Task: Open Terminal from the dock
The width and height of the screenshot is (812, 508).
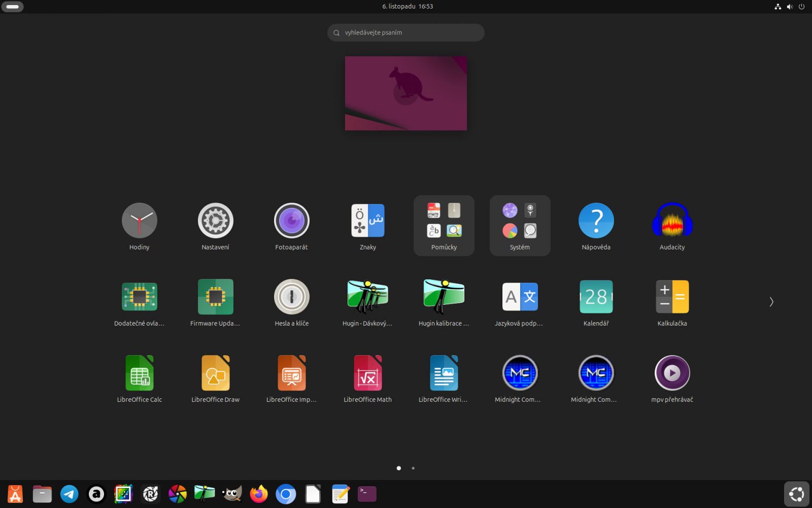Action: 367,494
